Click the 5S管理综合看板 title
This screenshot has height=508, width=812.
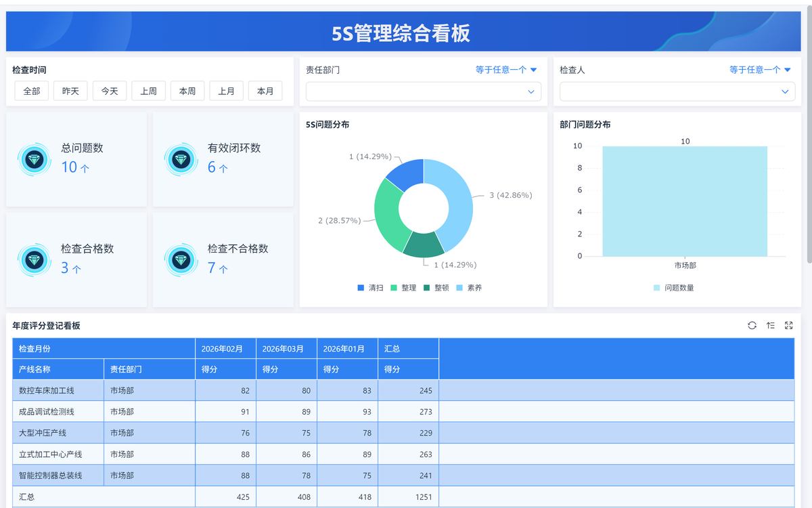401,33
